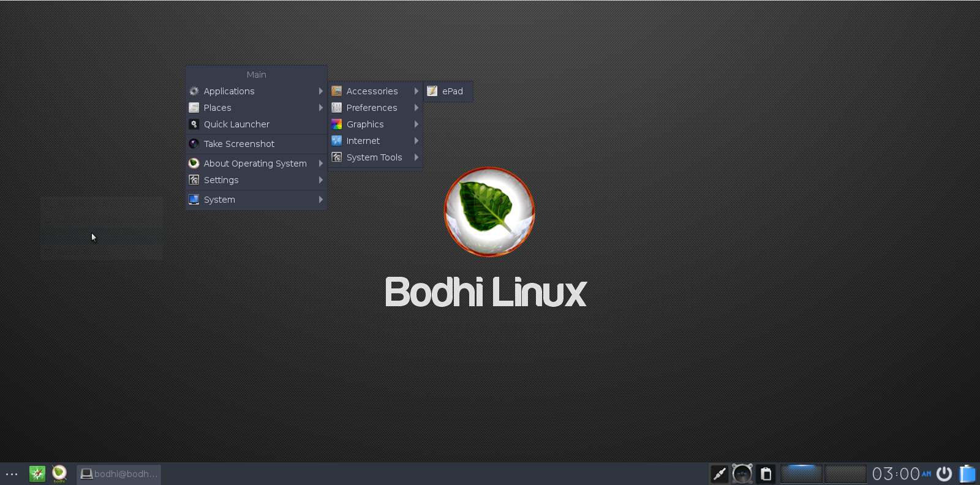Image resolution: width=980 pixels, height=485 pixels.
Task: Open the Applications submenu entry
Action: point(256,91)
